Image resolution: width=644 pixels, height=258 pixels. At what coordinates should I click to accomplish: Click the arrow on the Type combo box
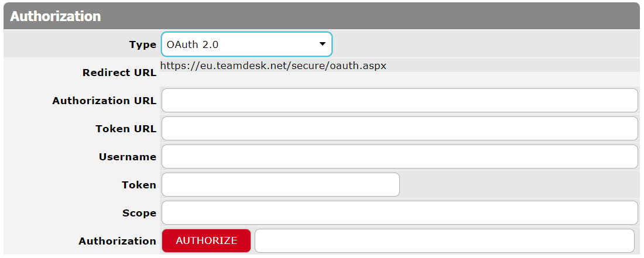[x=322, y=44]
